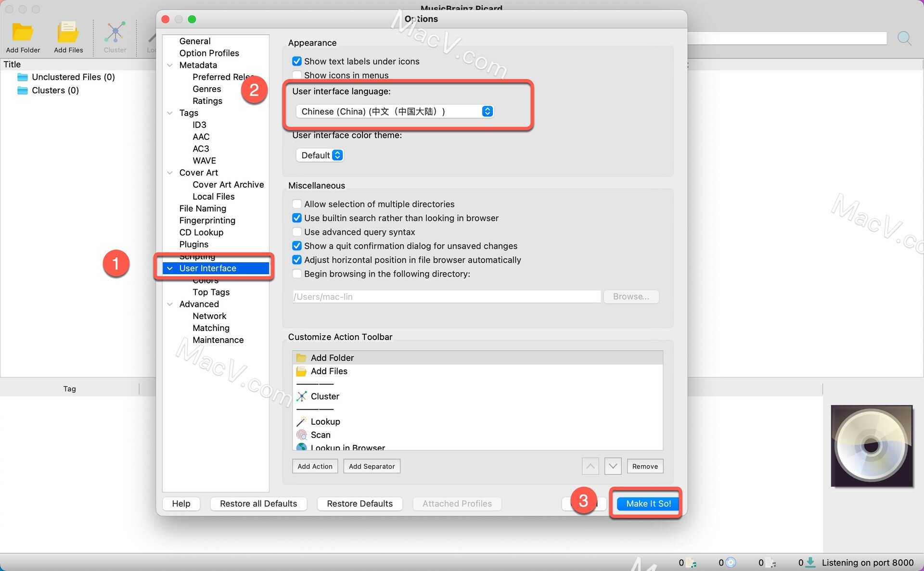
Task: Click the Add Files icon in action list
Action: click(301, 371)
